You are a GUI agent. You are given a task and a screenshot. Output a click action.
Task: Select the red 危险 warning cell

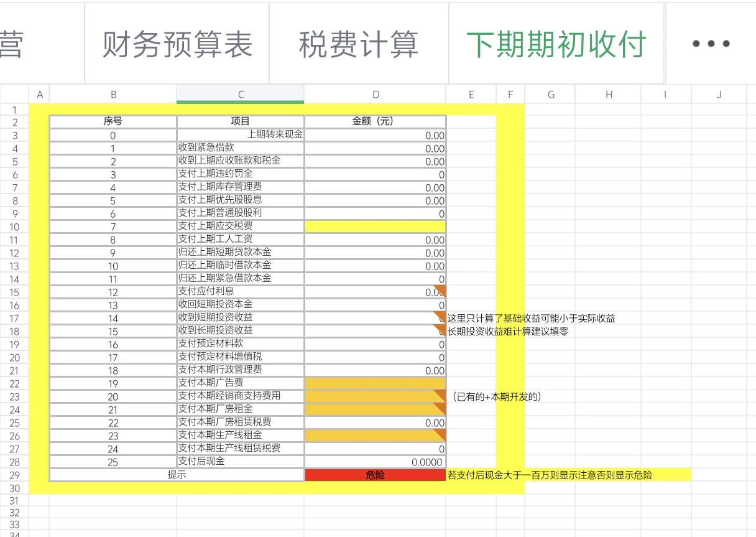point(375,474)
